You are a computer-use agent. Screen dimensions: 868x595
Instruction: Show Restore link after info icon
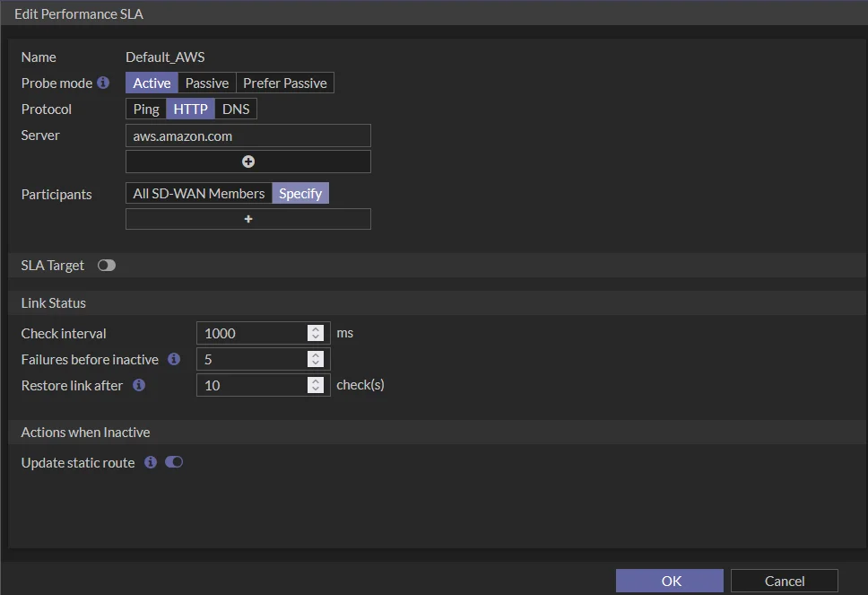click(139, 384)
